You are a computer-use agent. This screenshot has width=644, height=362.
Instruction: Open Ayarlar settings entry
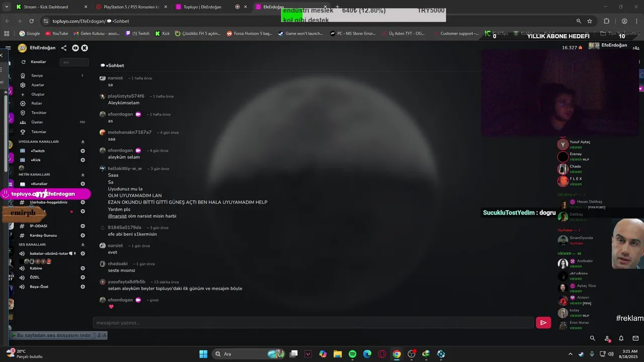pos(38,85)
